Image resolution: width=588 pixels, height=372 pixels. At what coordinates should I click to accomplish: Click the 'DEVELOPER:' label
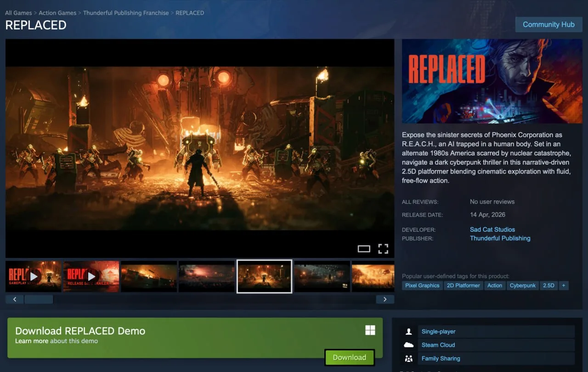pos(418,229)
